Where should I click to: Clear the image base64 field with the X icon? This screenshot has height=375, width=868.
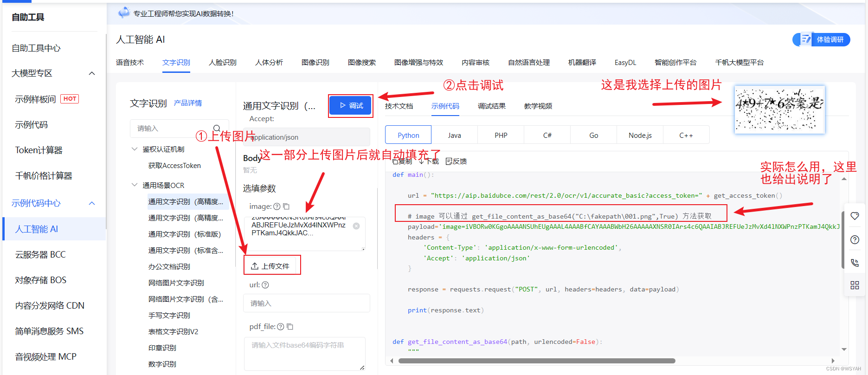coord(356,226)
